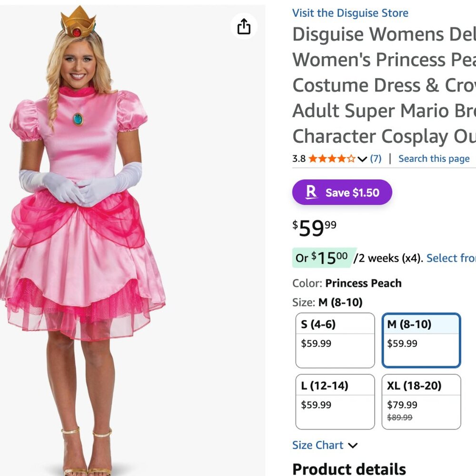Visit the Disguise Store
Screen dimensions: 476x476
(350, 13)
